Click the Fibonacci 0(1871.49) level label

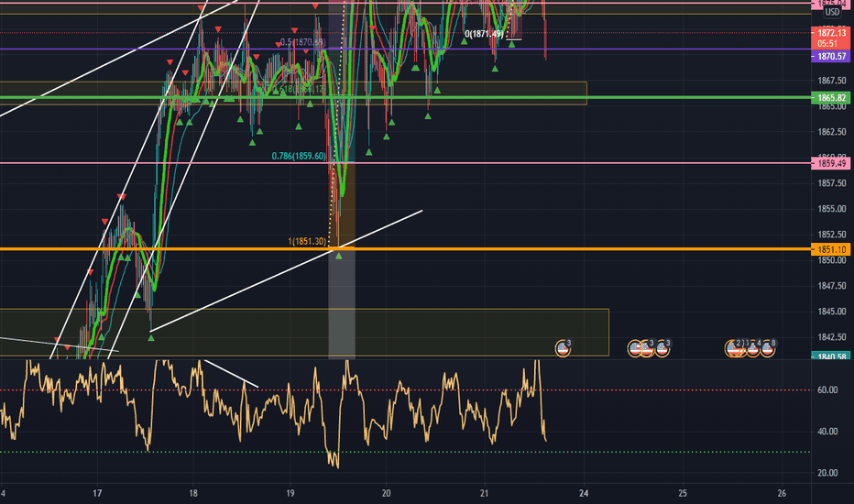pyautogui.click(x=484, y=34)
